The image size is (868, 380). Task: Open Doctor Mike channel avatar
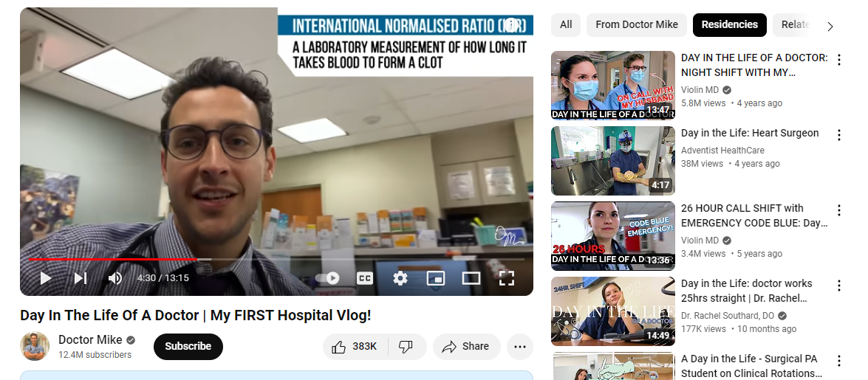(x=35, y=347)
